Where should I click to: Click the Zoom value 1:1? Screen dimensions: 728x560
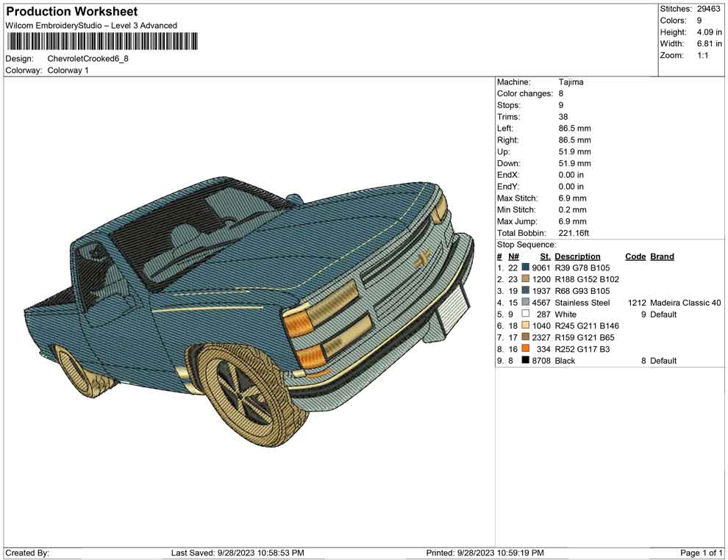coord(702,55)
